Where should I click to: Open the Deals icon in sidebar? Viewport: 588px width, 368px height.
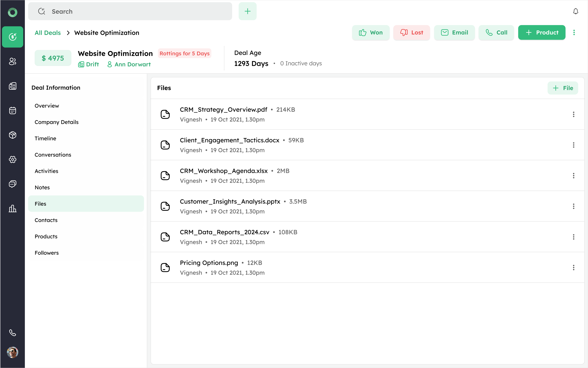pyautogui.click(x=13, y=37)
